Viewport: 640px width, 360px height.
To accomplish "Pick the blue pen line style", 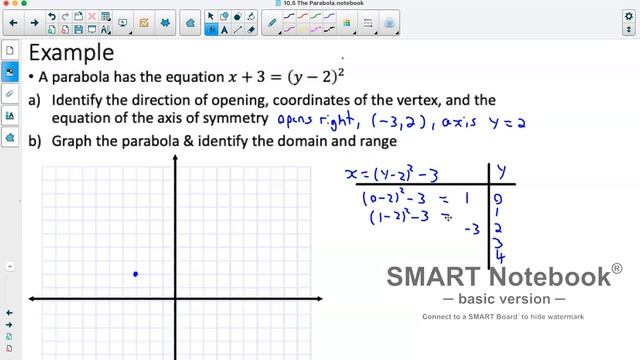I will click(x=329, y=16).
